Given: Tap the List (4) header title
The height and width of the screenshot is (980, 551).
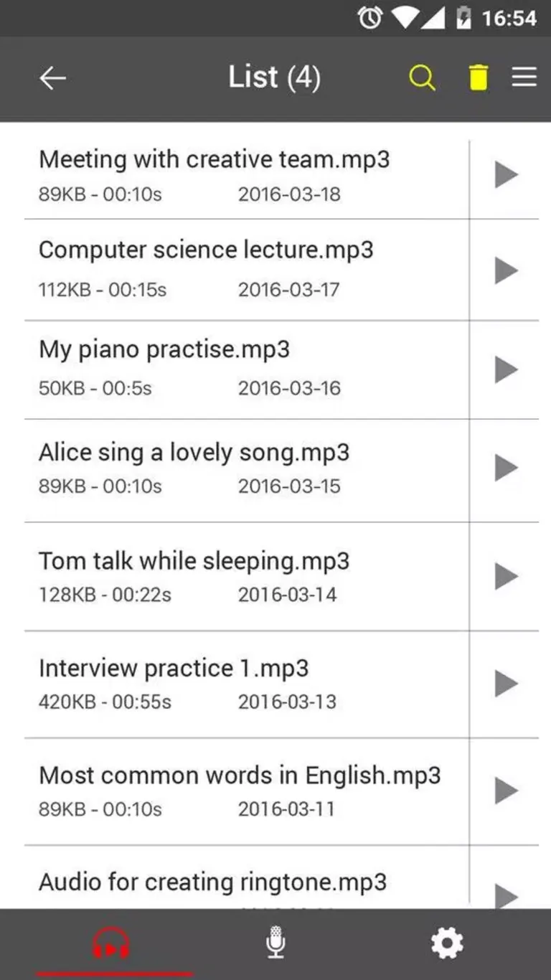Looking at the screenshot, I should [x=274, y=77].
